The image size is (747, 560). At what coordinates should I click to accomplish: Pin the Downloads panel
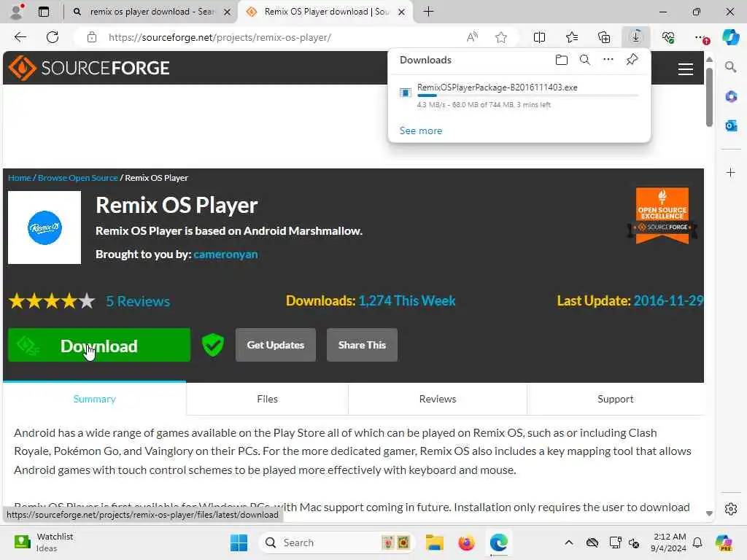[x=632, y=60]
